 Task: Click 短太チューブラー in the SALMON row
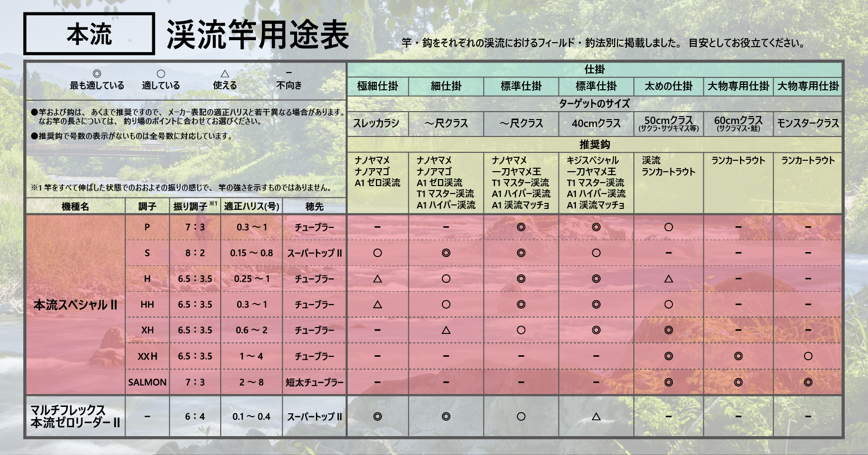[x=314, y=382]
